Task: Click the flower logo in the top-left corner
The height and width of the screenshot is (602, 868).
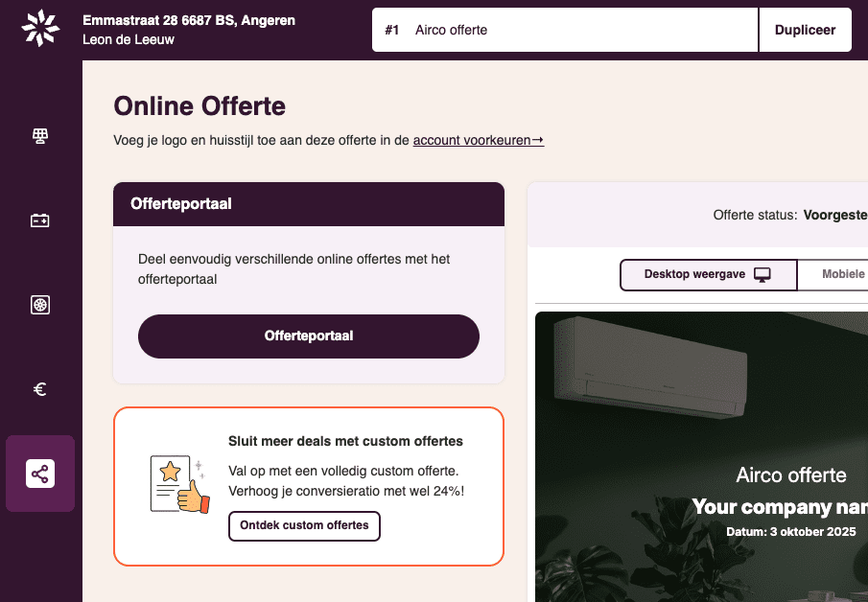Action: click(x=40, y=29)
